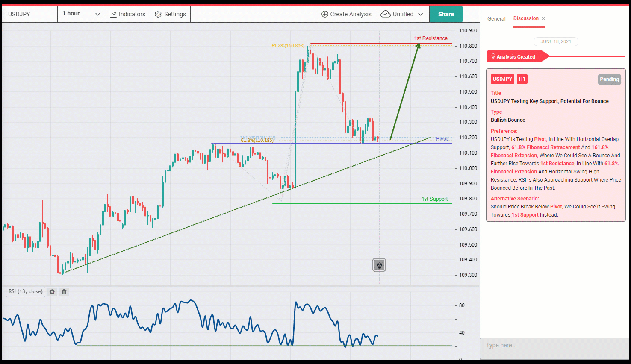Click the H1 timeframe tag
The width and height of the screenshot is (631, 364).
[522, 79]
